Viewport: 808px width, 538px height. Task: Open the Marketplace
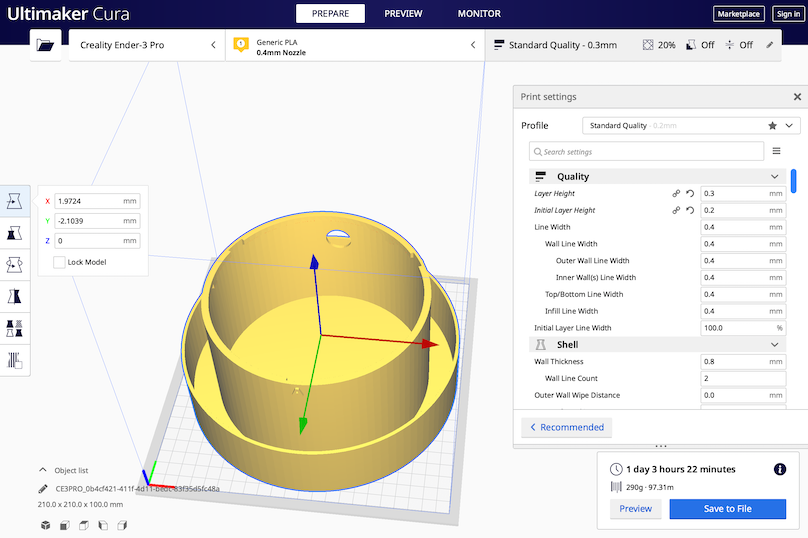[738, 14]
